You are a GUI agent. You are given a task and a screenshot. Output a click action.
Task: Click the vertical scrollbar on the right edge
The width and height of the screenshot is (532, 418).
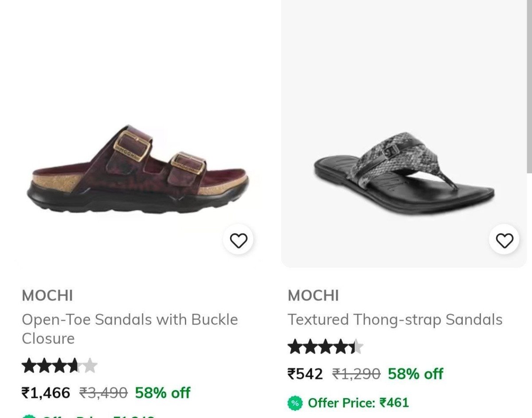pyautogui.click(x=529, y=89)
